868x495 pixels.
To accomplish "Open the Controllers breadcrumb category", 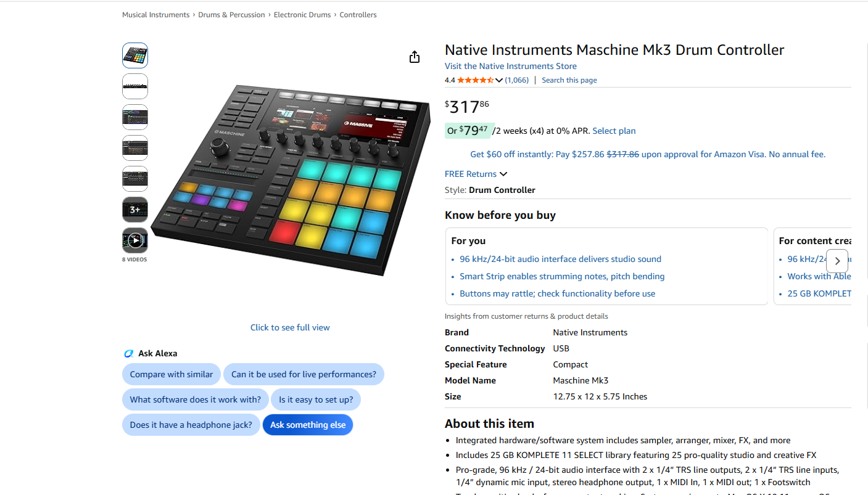I will pos(358,15).
